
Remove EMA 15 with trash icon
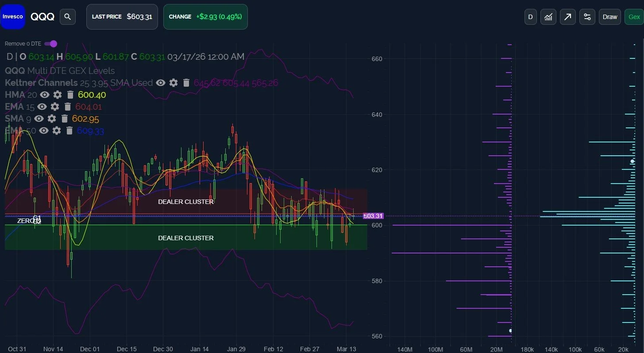pyautogui.click(x=67, y=107)
